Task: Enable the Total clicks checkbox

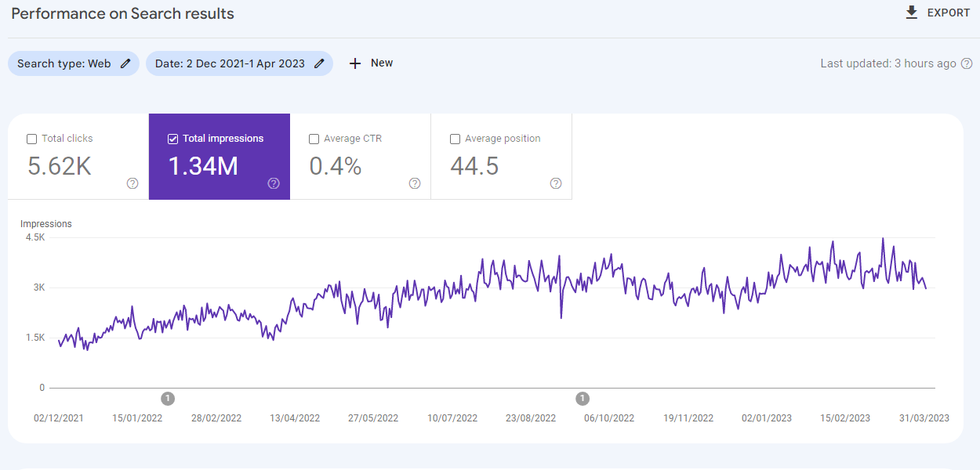Action: pyautogui.click(x=32, y=139)
